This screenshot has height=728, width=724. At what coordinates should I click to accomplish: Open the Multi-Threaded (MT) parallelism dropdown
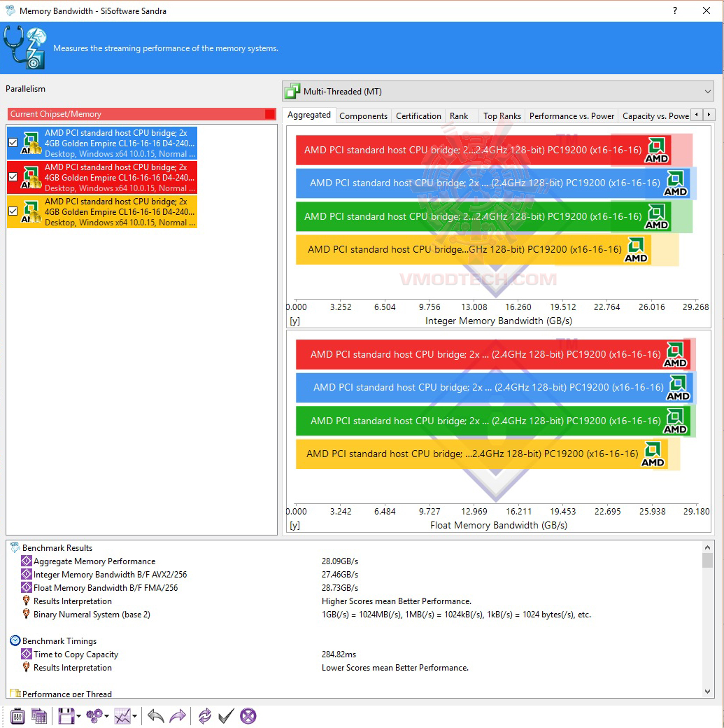click(499, 92)
